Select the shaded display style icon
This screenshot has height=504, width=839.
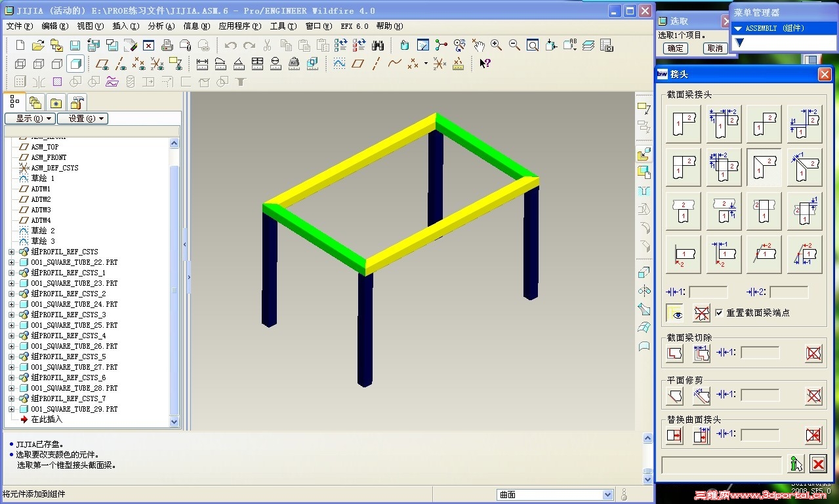(75, 64)
